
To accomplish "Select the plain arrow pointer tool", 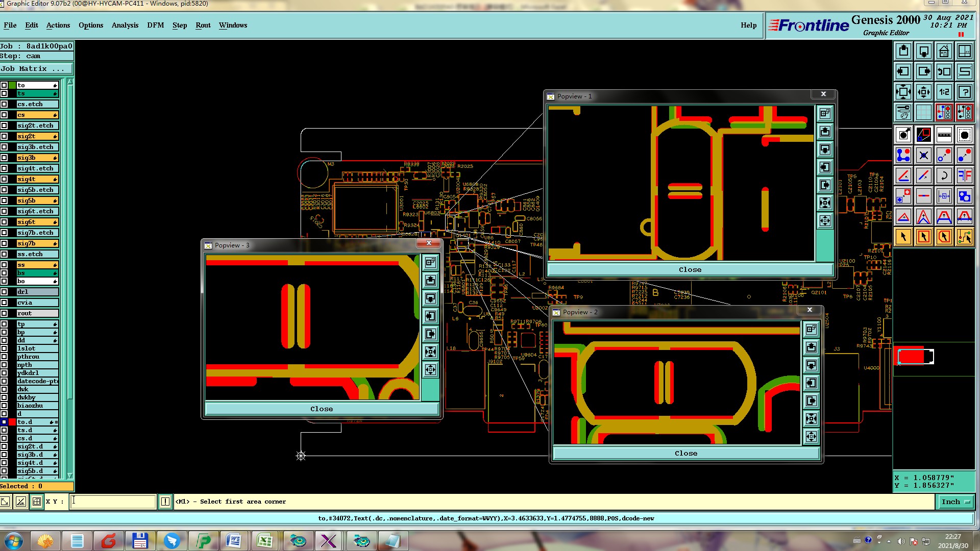I will click(x=903, y=237).
